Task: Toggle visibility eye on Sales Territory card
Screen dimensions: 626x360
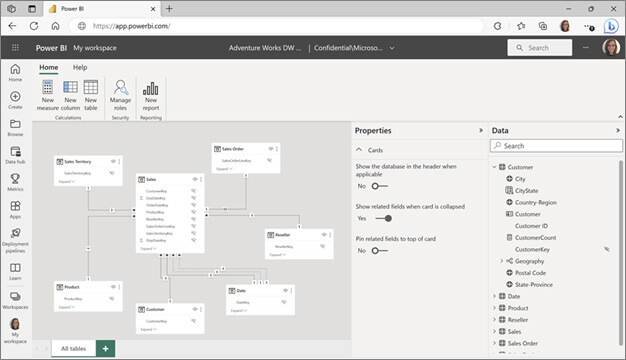Action: 113,162
